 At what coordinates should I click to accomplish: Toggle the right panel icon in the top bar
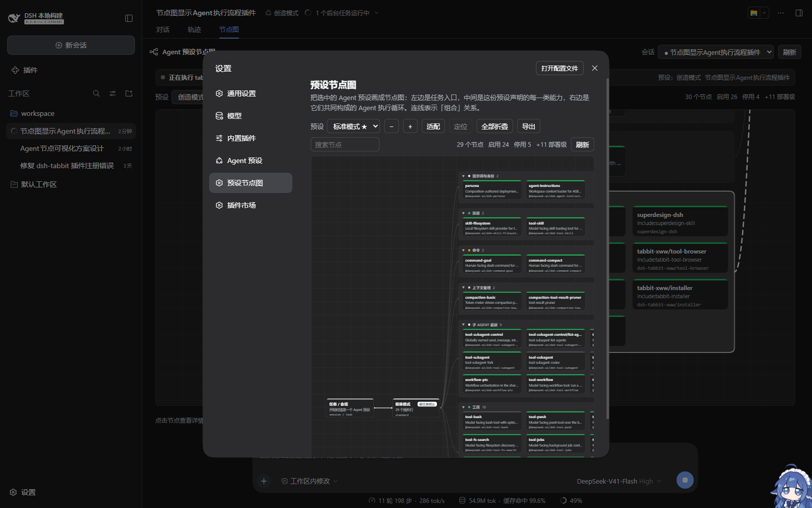[799, 13]
